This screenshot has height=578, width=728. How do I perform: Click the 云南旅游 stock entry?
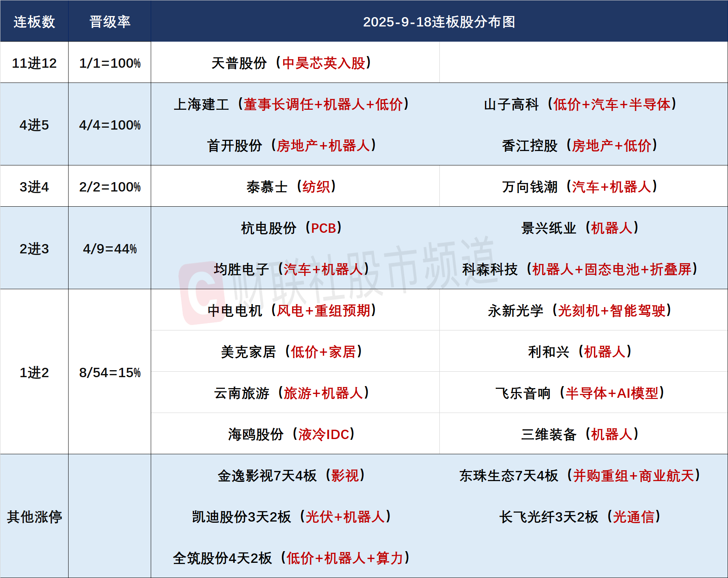291,393
